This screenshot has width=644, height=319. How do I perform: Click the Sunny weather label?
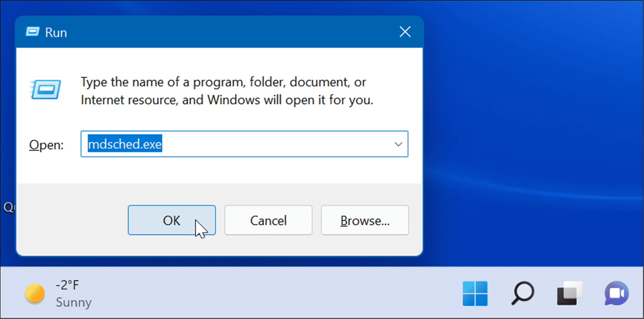pyautogui.click(x=73, y=302)
